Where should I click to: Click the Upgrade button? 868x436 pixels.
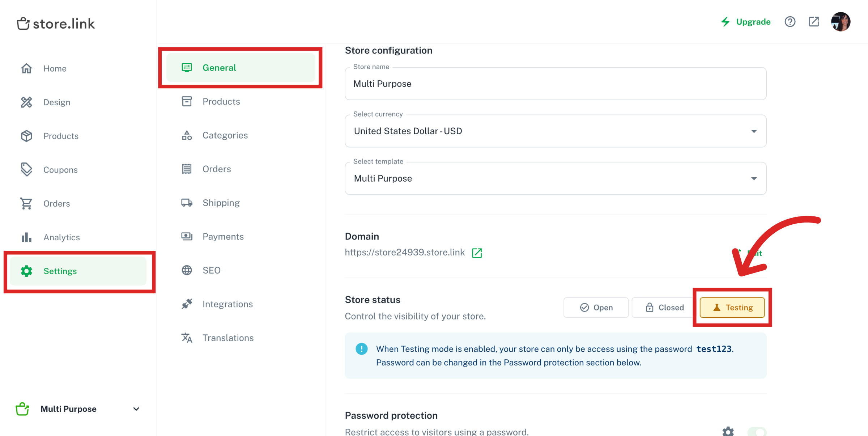(x=753, y=22)
